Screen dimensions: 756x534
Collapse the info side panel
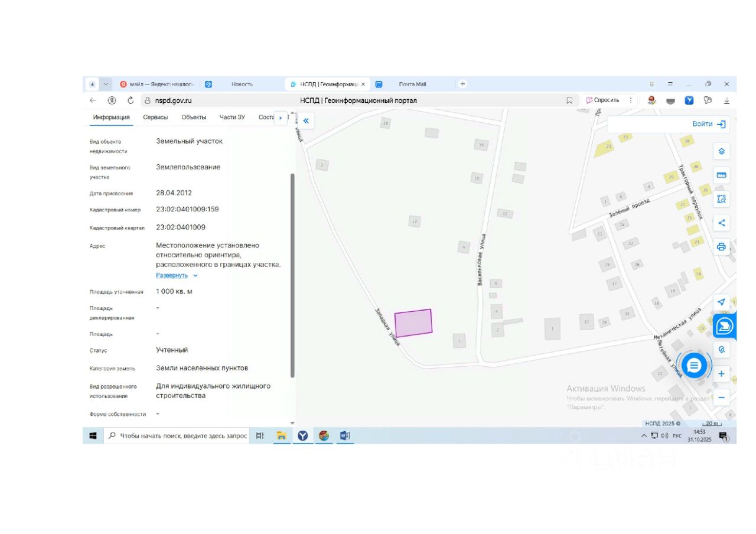306,121
